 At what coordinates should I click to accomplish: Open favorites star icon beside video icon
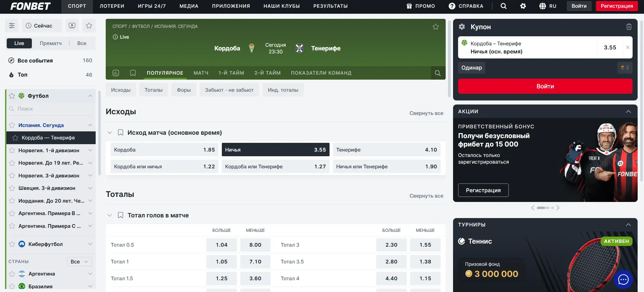pyautogui.click(x=89, y=26)
